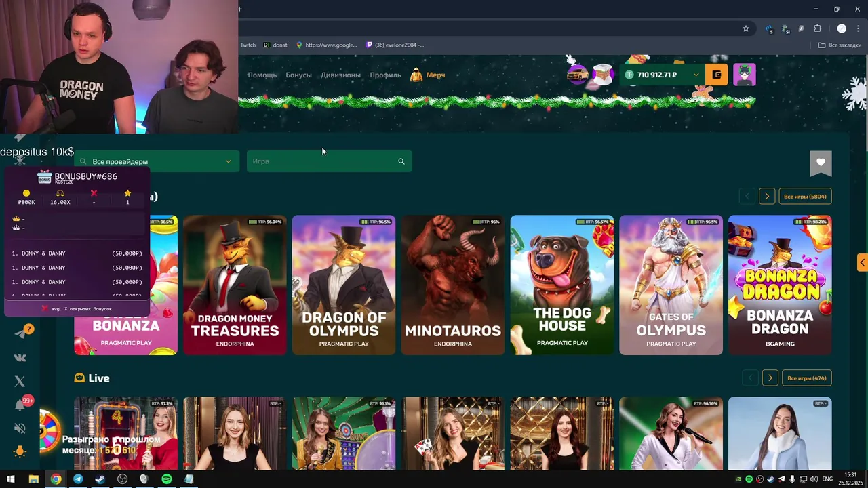Viewport: 868px width, 488px height.
Task: Open the Chrome profile avatar
Action: (x=842, y=28)
